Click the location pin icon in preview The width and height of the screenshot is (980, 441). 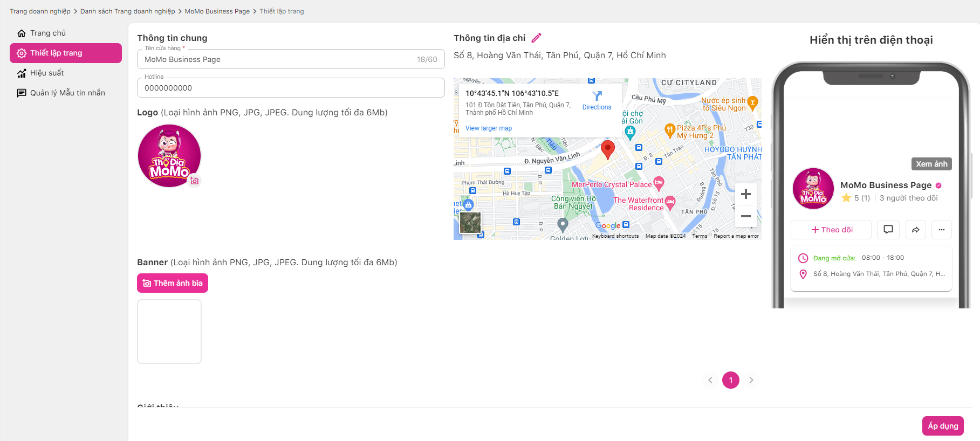(x=803, y=274)
